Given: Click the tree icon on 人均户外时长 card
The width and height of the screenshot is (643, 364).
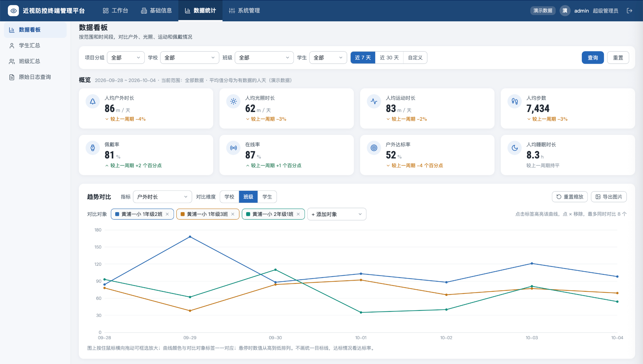Looking at the screenshot, I should click(93, 101).
